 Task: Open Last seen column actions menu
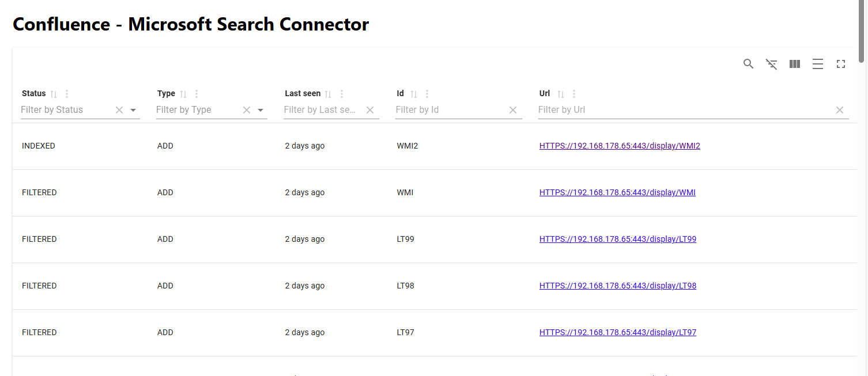(x=342, y=94)
